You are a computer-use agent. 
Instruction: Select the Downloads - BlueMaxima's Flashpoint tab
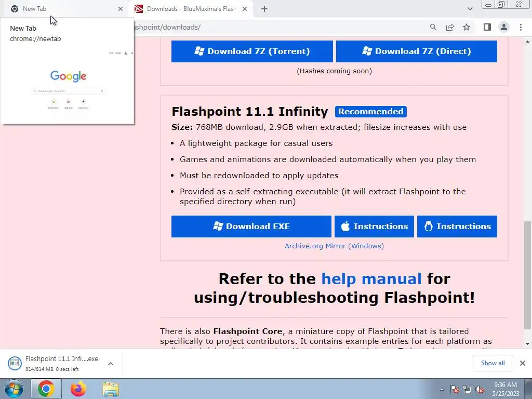[191, 9]
